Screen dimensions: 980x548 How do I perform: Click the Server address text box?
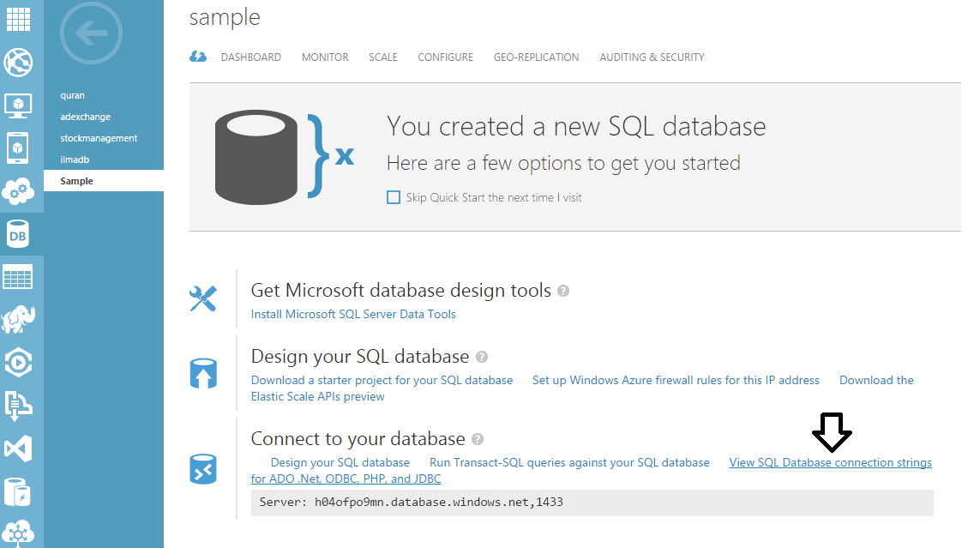coord(592,503)
